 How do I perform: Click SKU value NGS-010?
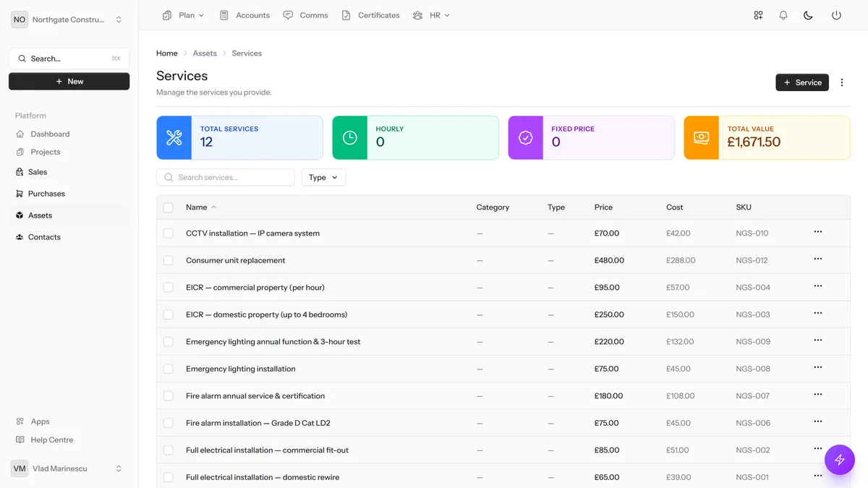point(752,234)
